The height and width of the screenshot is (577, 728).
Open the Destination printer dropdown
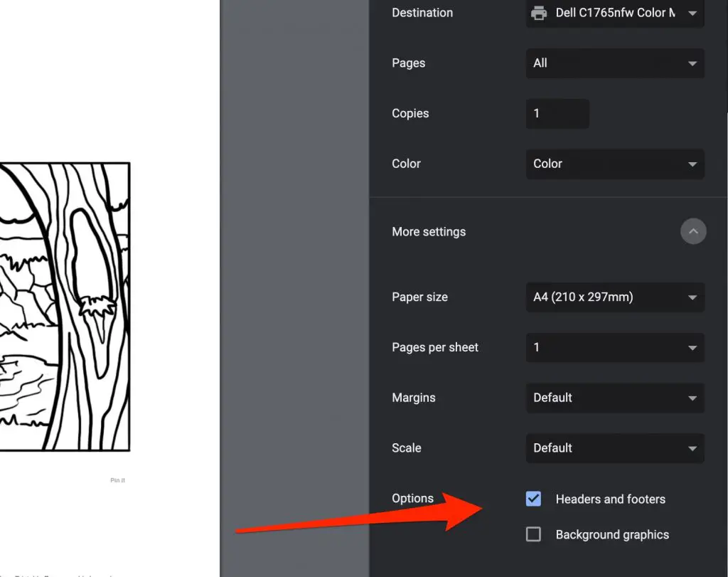pos(615,13)
